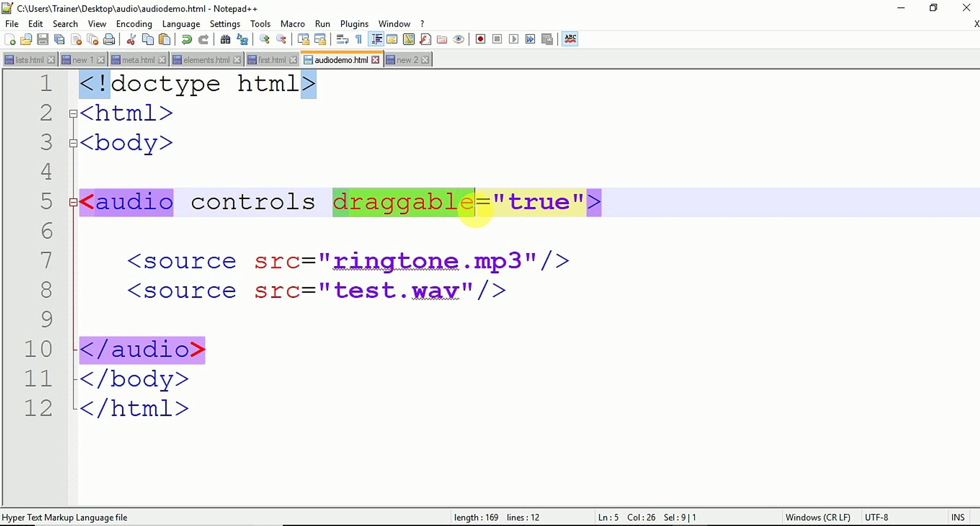This screenshot has height=526, width=980.
Task: Toggle Word wrap toolbar button
Action: point(342,39)
